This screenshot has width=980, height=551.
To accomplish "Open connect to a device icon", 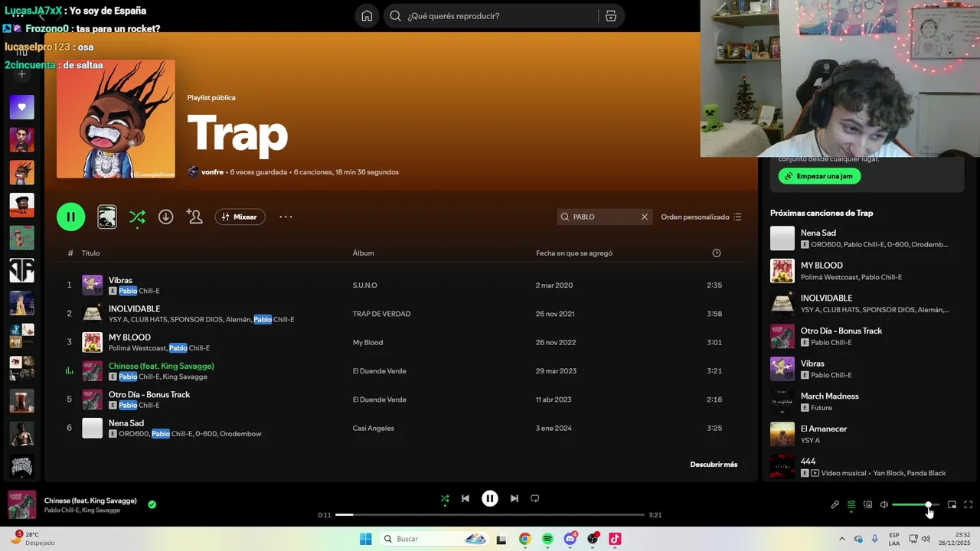I will (x=868, y=505).
